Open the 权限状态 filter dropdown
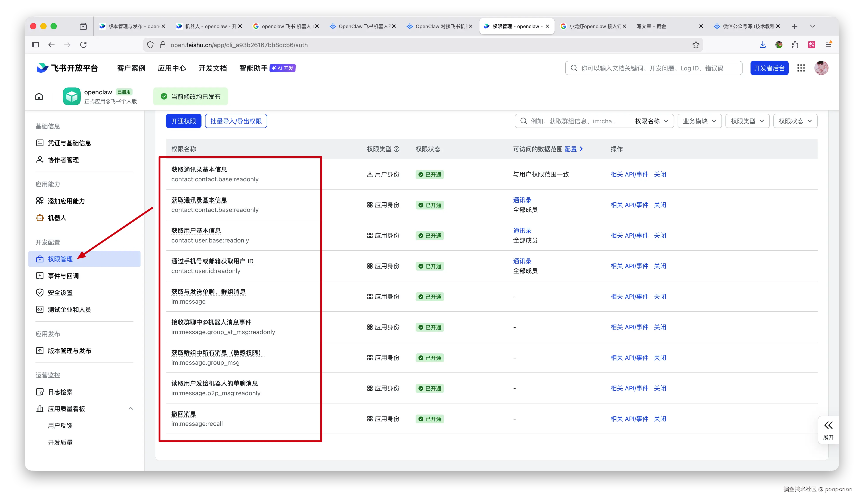Screen dimensions: 864x504 click(x=795, y=121)
